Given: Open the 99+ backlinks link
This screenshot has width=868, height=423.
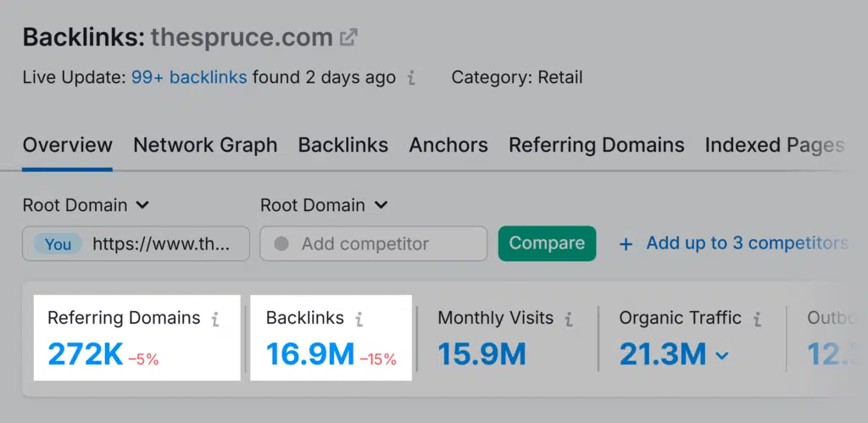Looking at the screenshot, I should [189, 78].
